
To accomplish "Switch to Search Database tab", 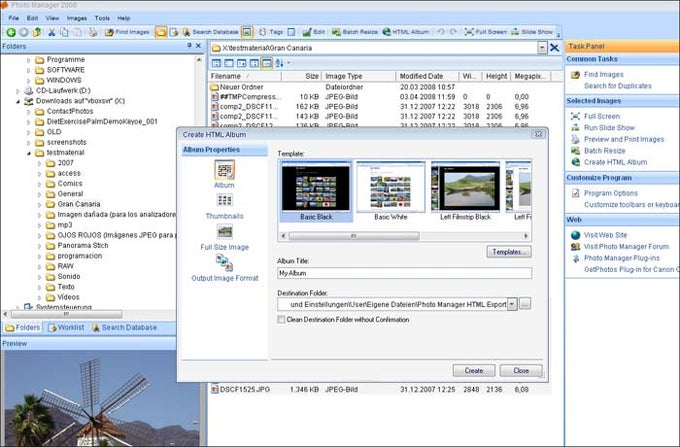I will (124, 328).
